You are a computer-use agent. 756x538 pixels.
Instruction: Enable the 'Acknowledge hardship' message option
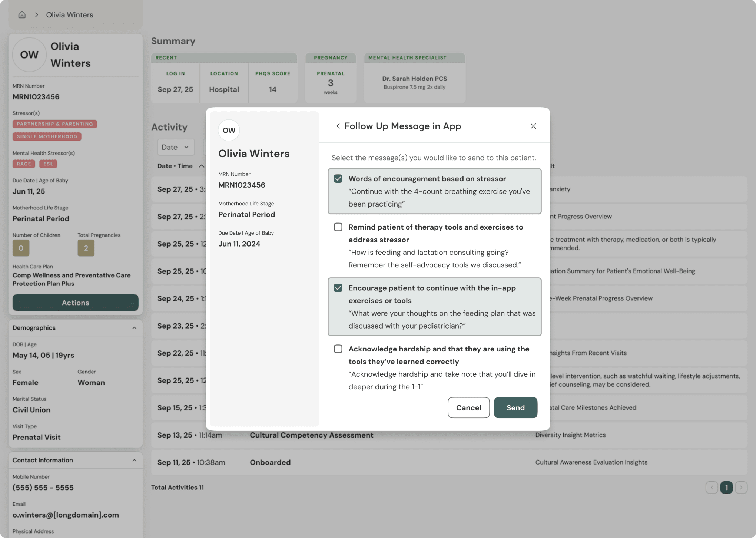[338, 349]
